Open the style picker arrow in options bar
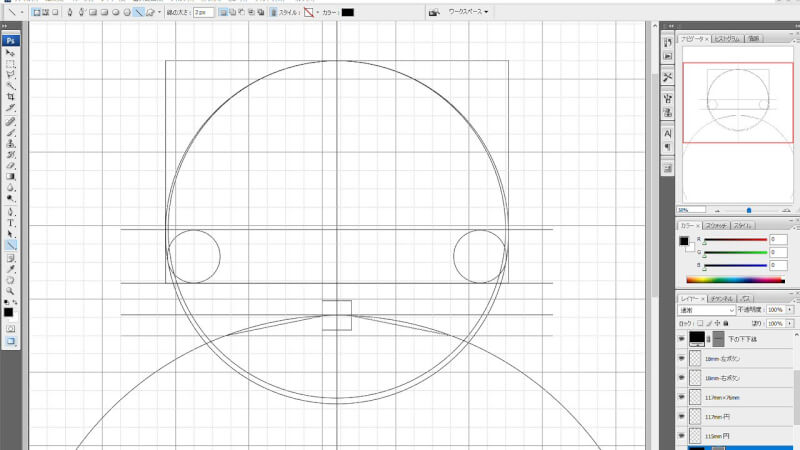 tap(317, 12)
